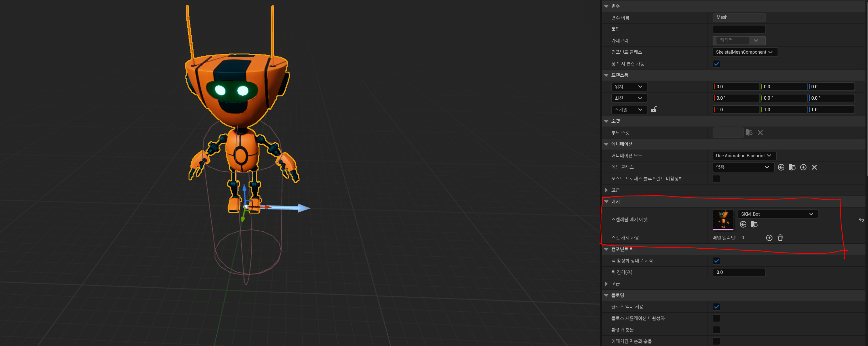Screen dimensions: 868x346
Task: Browse to SKM_Bot in content browser
Action: coord(754,224)
